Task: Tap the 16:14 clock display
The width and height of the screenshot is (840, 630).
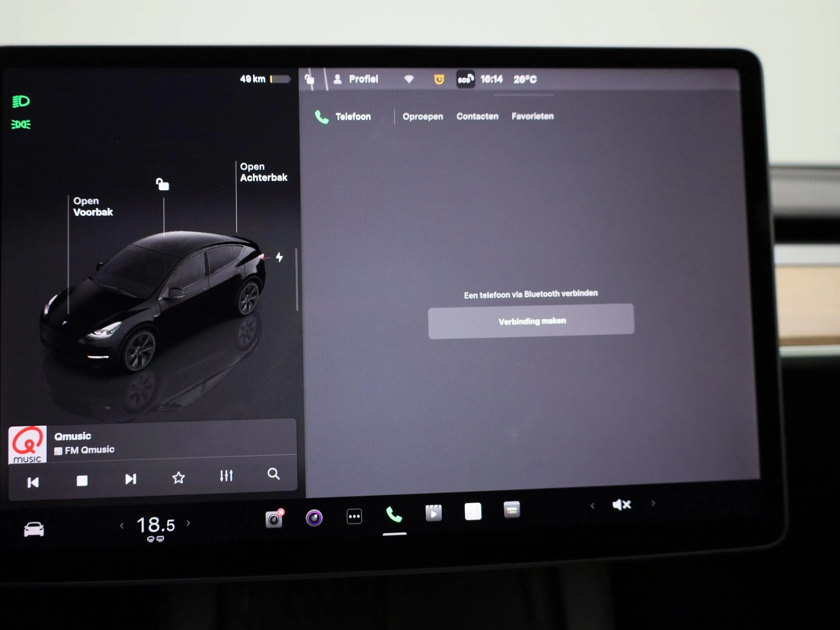Action: pos(491,79)
